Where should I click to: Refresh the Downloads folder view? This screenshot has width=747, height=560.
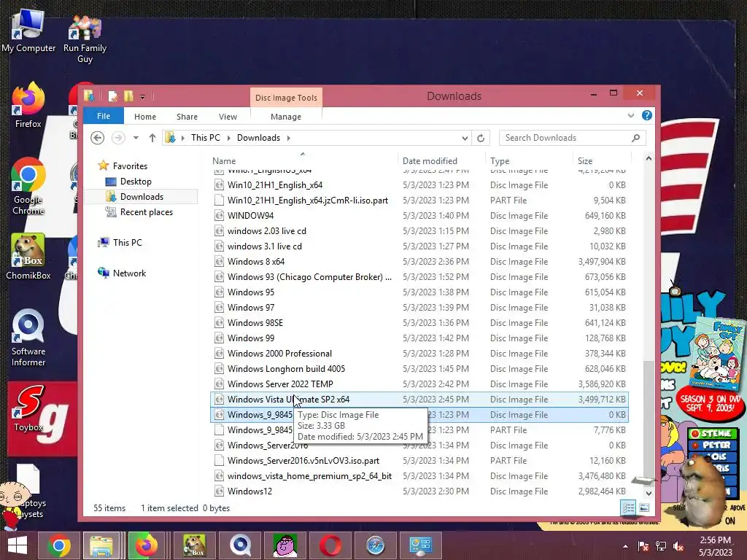481,138
